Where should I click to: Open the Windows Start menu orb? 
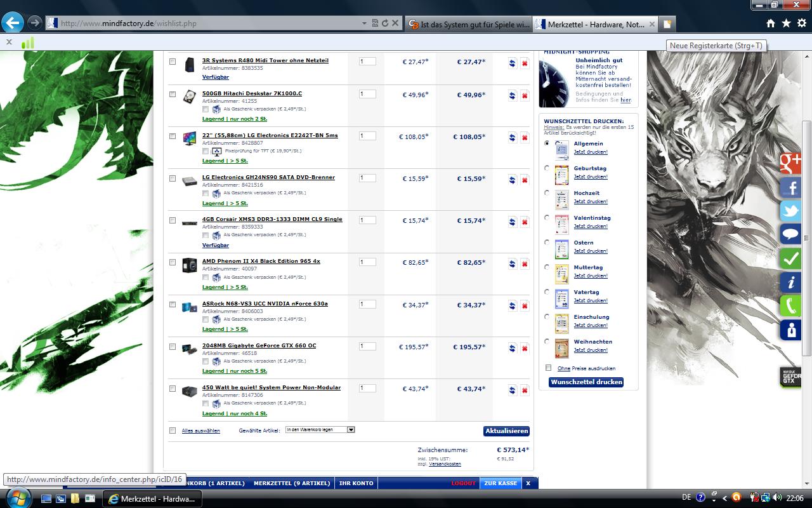[x=17, y=498]
